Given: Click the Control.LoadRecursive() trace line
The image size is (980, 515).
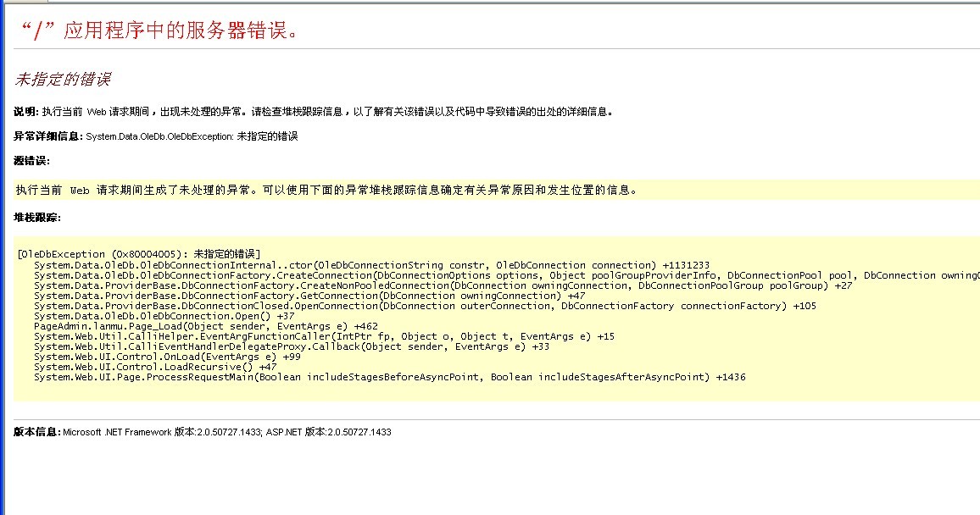Looking at the screenshot, I should pos(155,367).
